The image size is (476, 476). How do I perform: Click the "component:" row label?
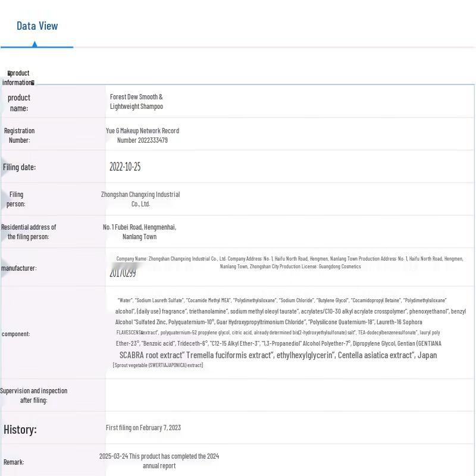[16, 334]
